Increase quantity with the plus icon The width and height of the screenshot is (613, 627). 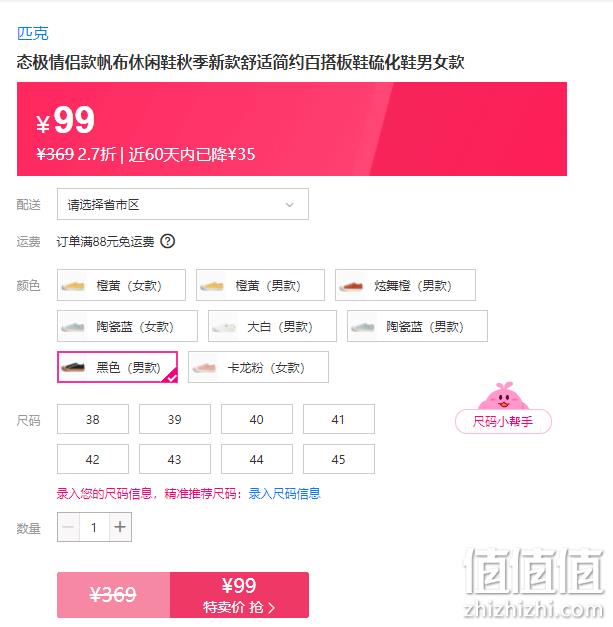tap(120, 527)
